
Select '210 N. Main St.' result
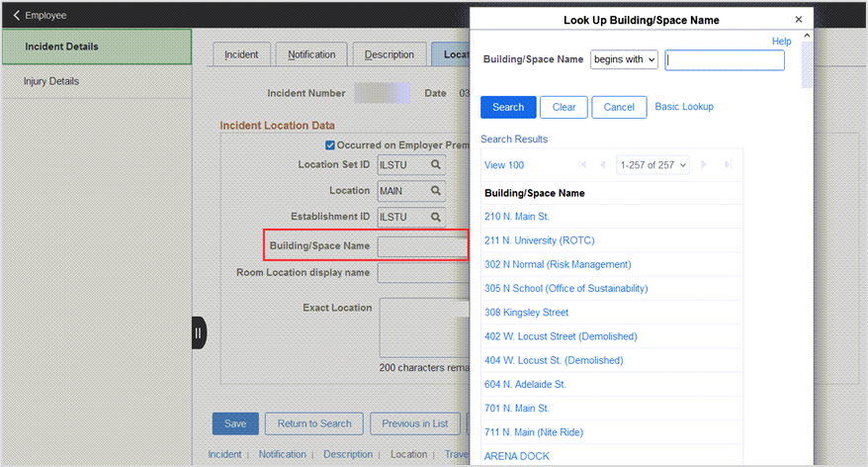pyautogui.click(x=517, y=217)
